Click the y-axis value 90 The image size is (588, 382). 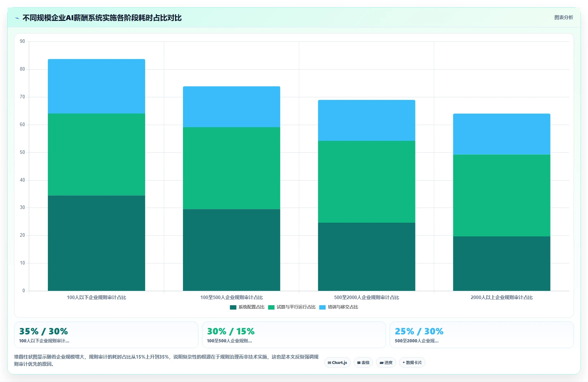coord(22,41)
